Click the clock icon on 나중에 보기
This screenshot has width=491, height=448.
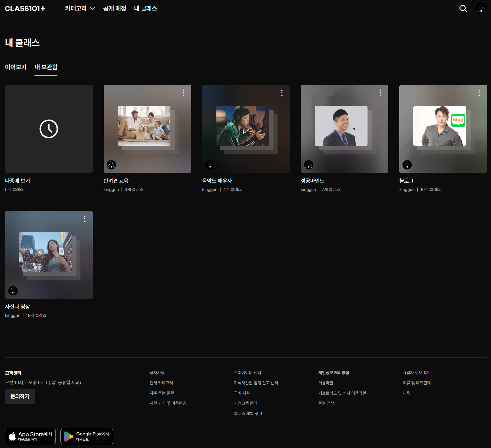pyautogui.click(x=49, y=129)
